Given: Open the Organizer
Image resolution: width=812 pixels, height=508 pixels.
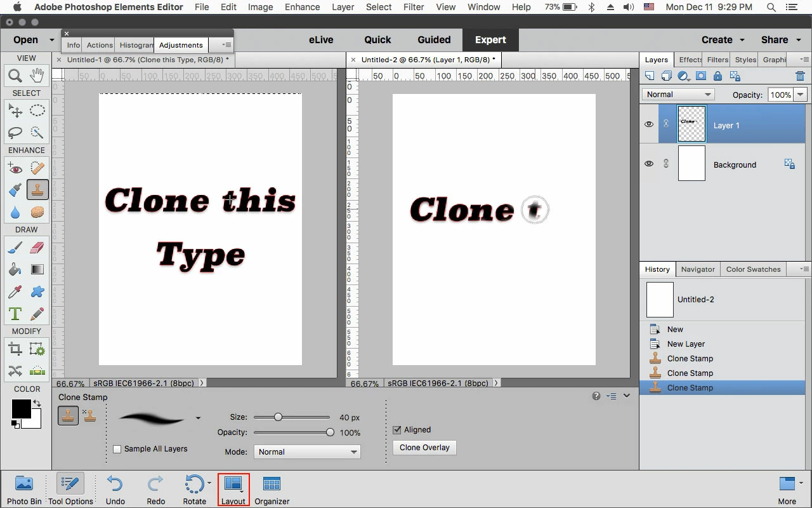Looking at the screenshot, I should pyautogui.click(x=272, y=488).
